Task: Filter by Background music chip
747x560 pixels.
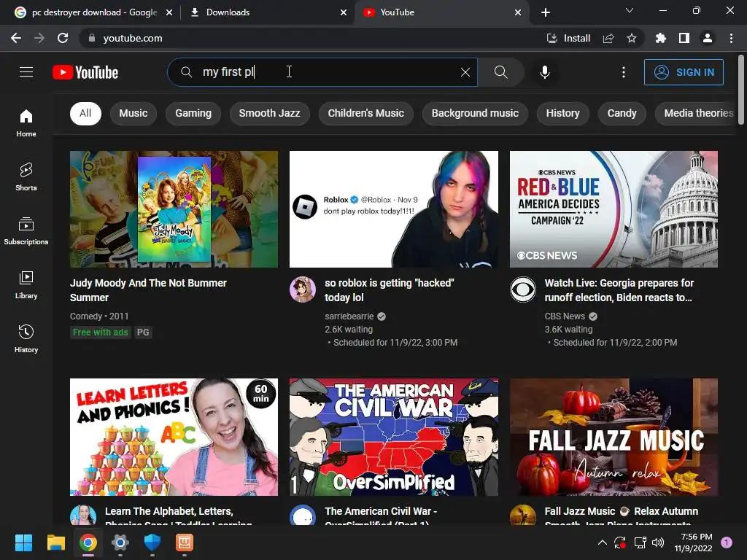Action: click(x=475, y=113)
